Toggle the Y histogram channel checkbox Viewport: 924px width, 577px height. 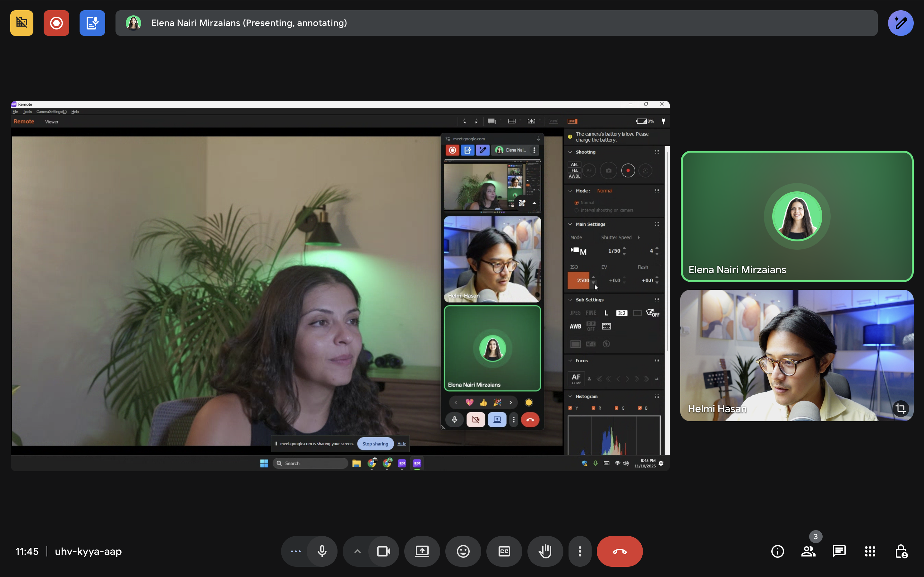coord(570,408)
